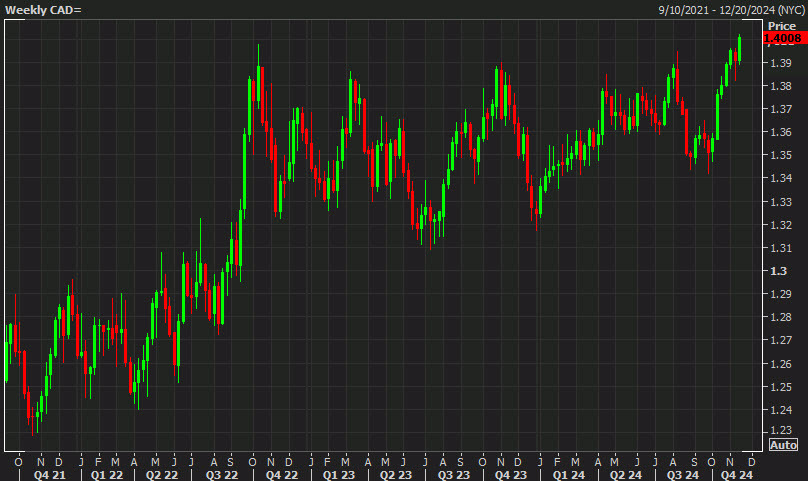
Task: Select the Q4 22 quarter label
Action: click(282, 474)
